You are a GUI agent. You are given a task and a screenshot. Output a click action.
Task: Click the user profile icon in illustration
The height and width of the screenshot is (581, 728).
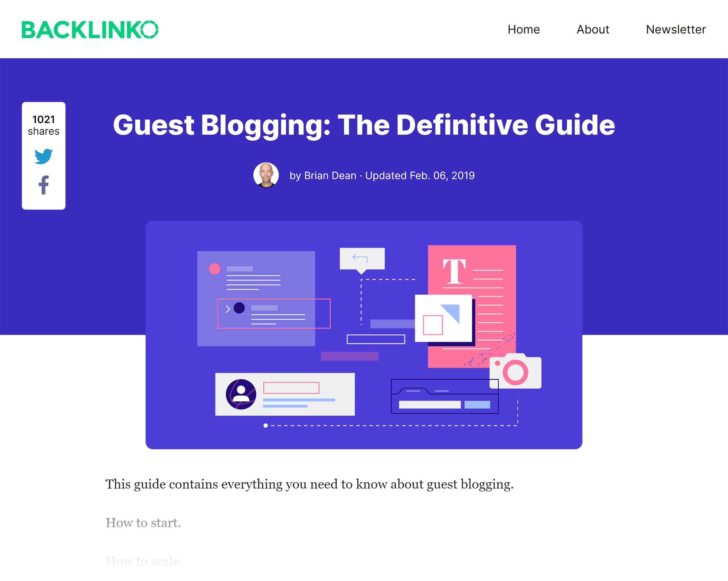point(241,394)
